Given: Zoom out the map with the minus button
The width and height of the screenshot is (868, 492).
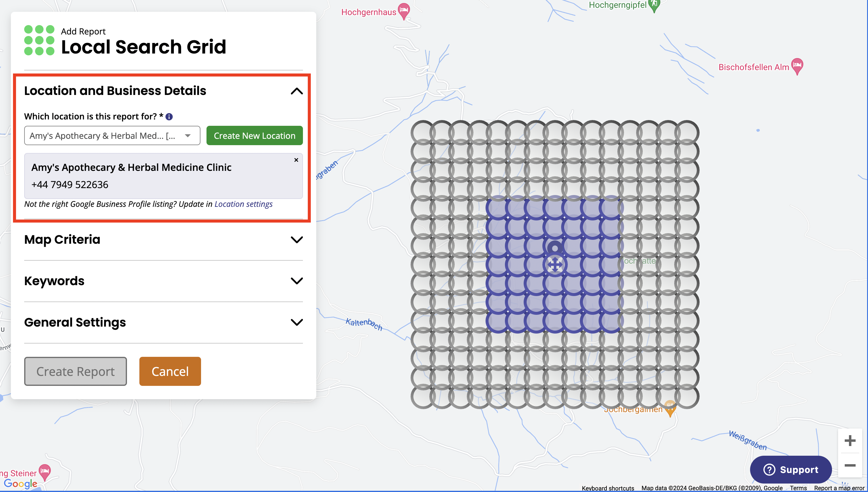Looking at the screenshot, I should [x=850, y=466].
